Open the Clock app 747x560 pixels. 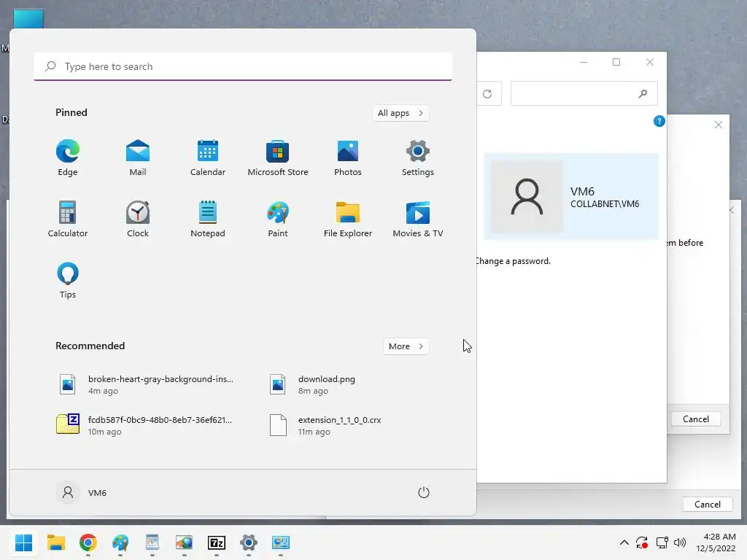pos(138,219)
